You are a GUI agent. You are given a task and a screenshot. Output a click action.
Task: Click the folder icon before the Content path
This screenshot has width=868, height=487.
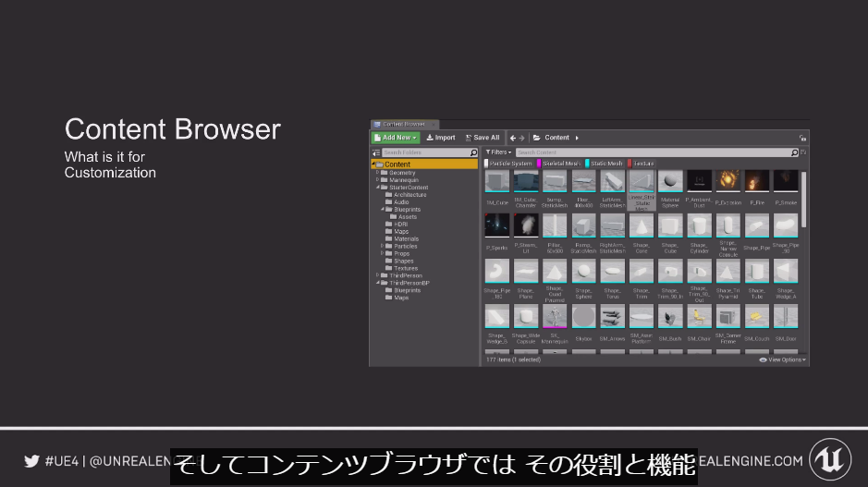[536, 138]
